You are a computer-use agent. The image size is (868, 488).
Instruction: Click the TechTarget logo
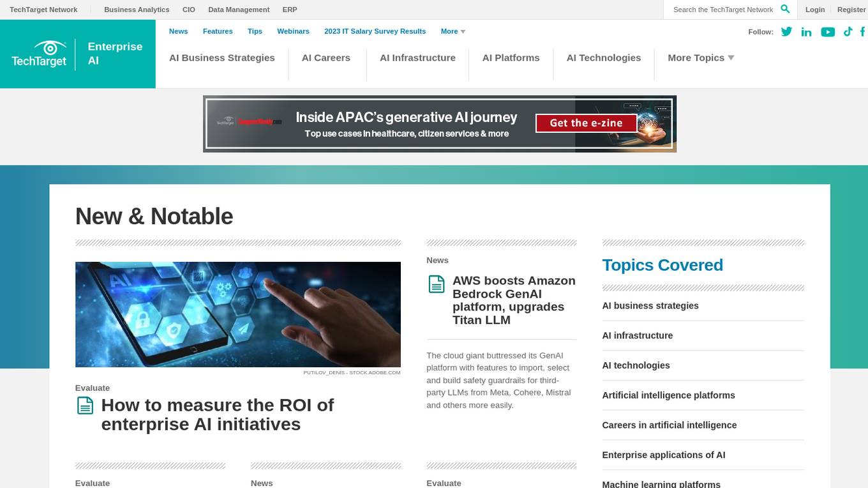pyautogui.click(x=39, y=54)
